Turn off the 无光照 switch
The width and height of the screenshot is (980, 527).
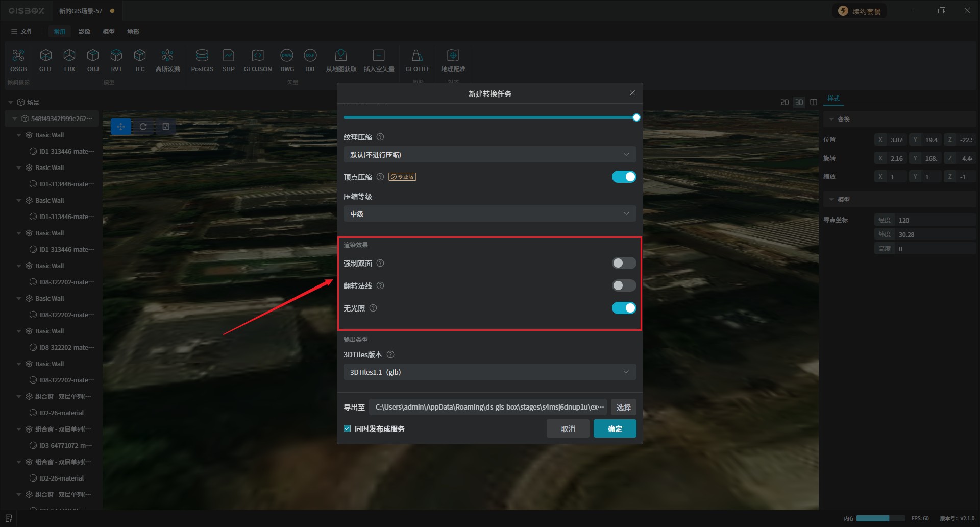click(x=624, y=308)
